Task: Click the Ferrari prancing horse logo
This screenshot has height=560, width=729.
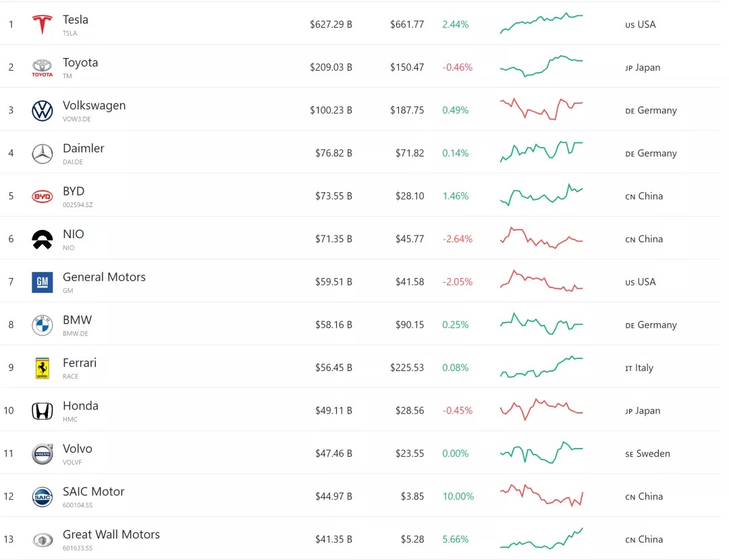Action: tap(43, 368)
